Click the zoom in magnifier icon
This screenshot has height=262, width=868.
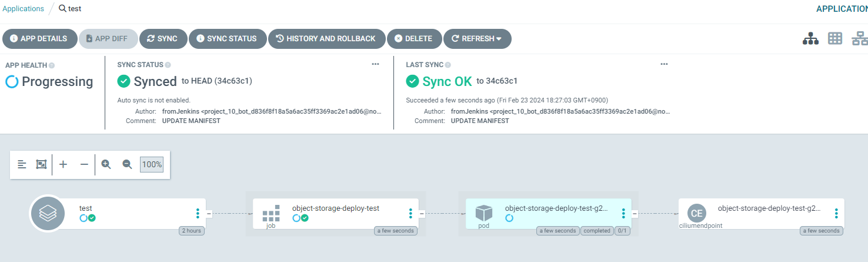[106, 165]
